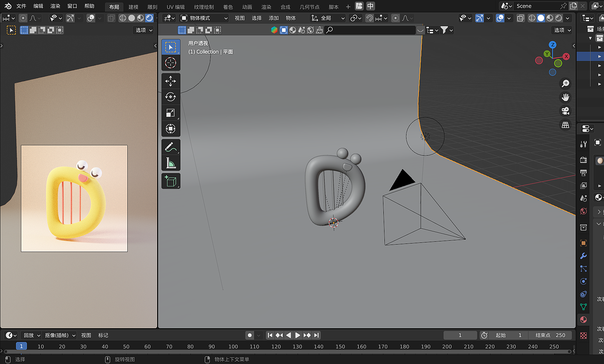This screenshot has width=604, height=364.
Task: Open the 编辑 menu
Action: [x=38, y=6]
